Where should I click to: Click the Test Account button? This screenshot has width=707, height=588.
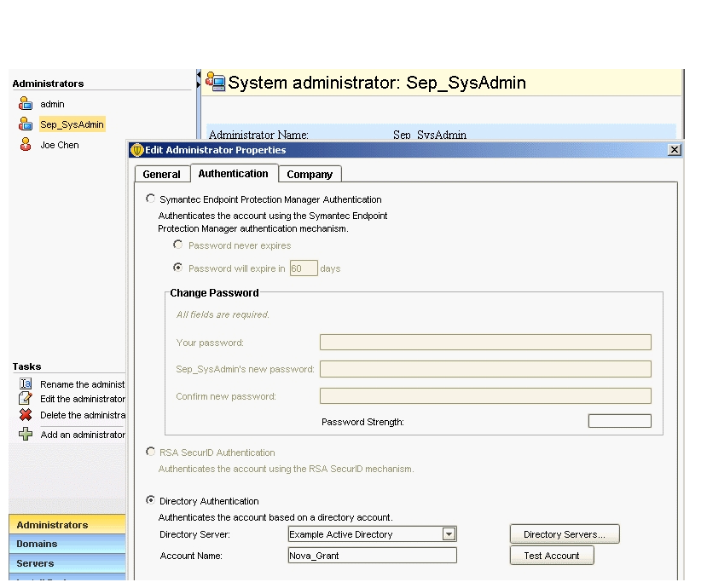pos(552,556)
